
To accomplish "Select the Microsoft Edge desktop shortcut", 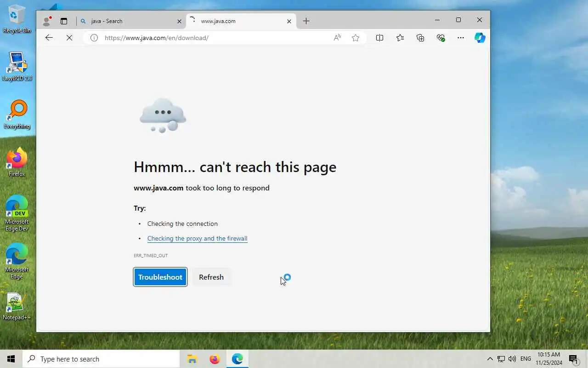I will pyautogui.click(x=17, y=261).
